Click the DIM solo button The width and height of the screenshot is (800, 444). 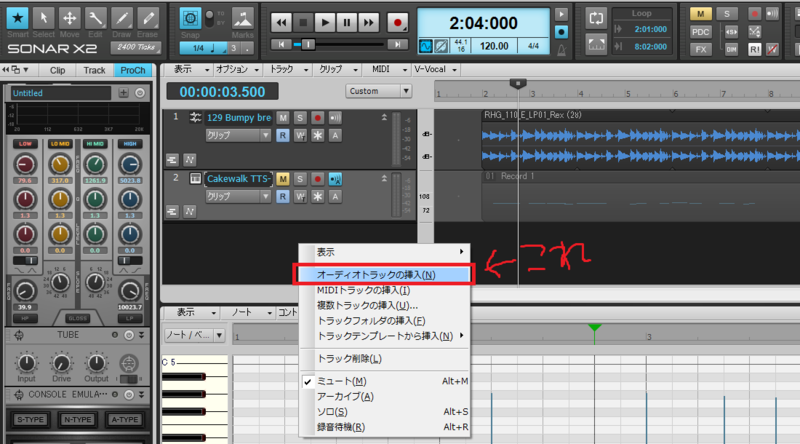[x=732, y=50]
